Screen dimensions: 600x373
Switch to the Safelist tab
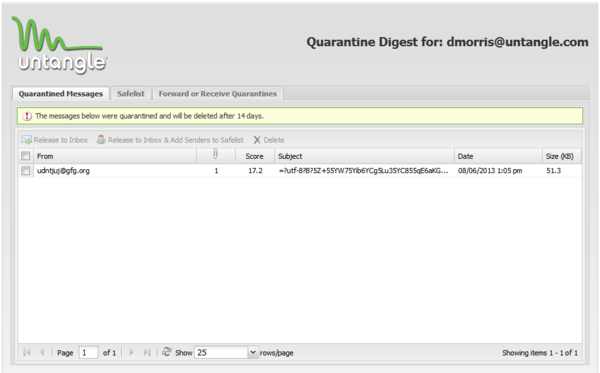[131, 94]
